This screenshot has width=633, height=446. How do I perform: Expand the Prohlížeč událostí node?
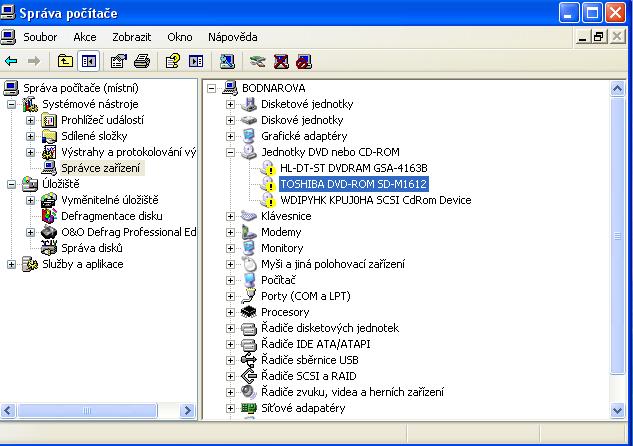point(30,120)
